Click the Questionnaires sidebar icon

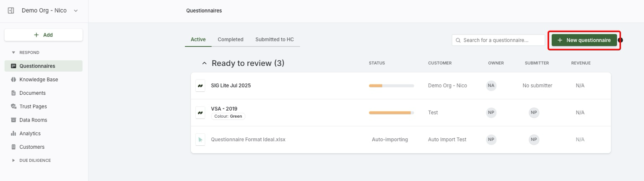coord(13,66)
